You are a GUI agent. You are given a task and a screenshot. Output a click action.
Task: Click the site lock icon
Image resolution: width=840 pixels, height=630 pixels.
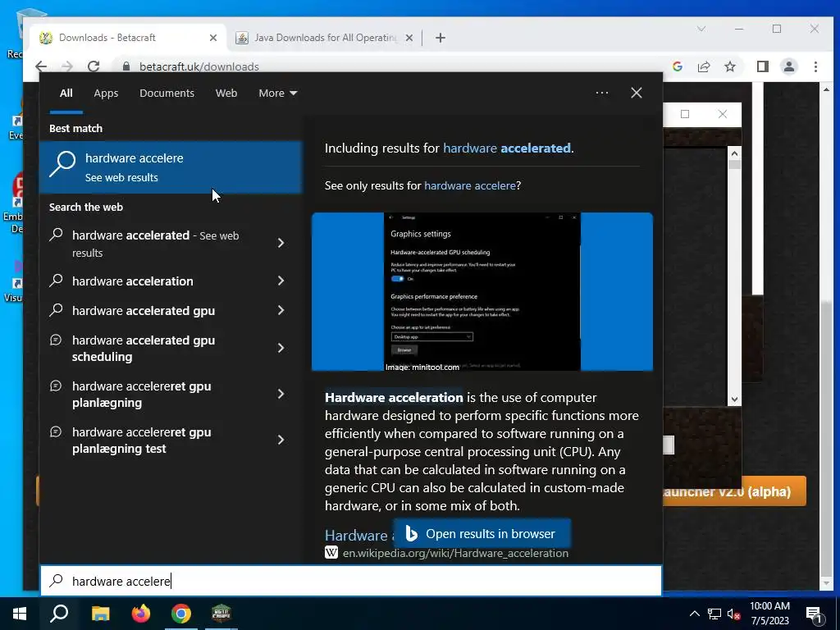click(x=126, y=66)
